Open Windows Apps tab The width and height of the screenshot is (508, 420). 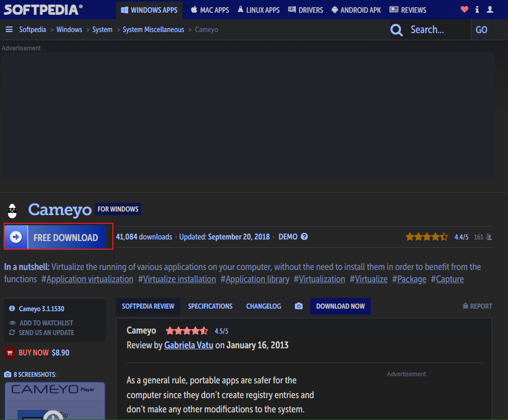pyautogui.click(x=150, y=10)
